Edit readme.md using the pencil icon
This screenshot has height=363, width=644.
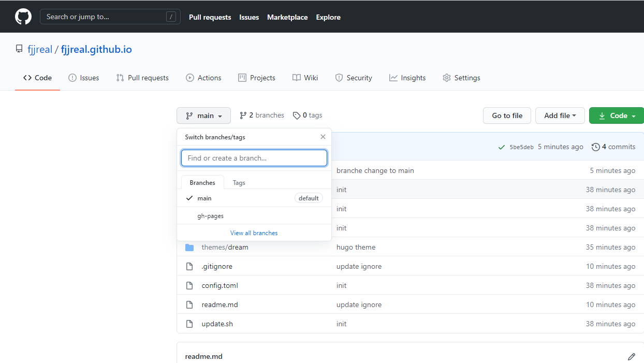coord(632,357)
